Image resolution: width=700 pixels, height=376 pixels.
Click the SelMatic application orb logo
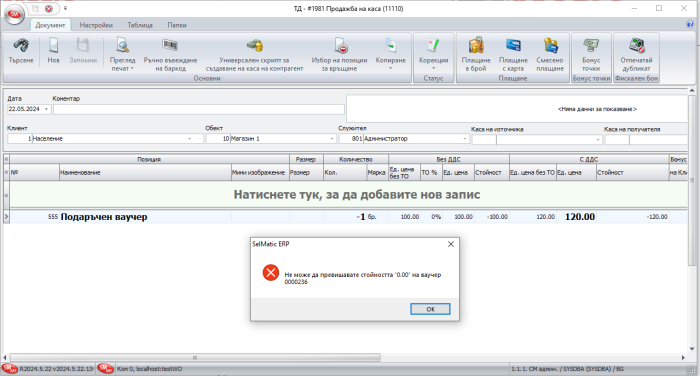[x=14, y=14]
